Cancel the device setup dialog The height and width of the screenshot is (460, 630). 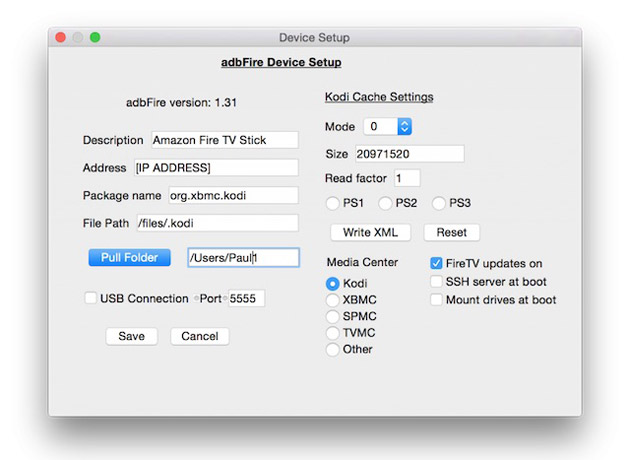(x=200, y=336)
